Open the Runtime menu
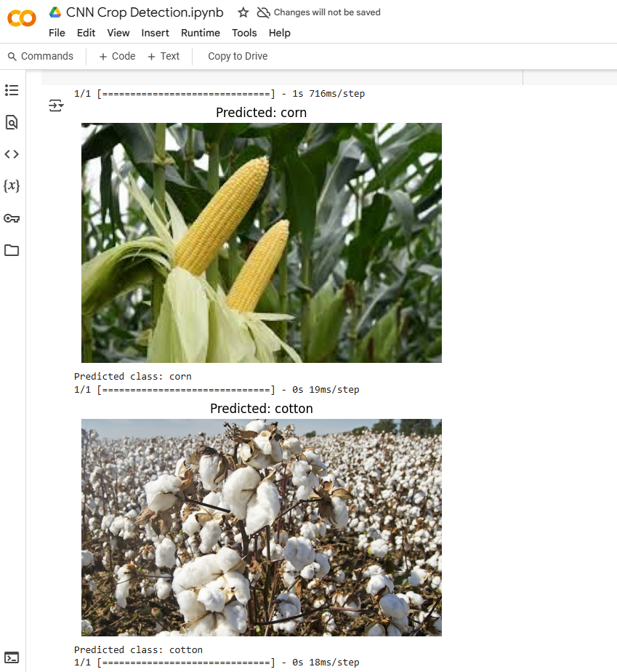The width and height of the screenshot is (617, 672). tap(201, 33)
